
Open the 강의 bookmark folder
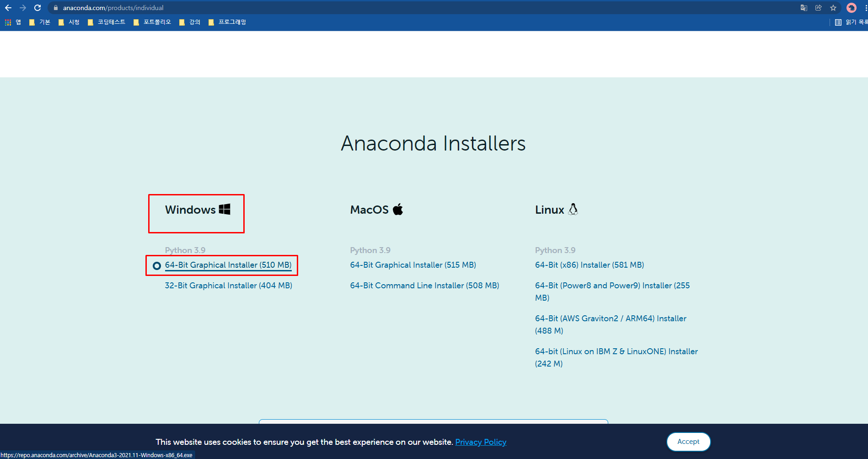click(190, 22)
